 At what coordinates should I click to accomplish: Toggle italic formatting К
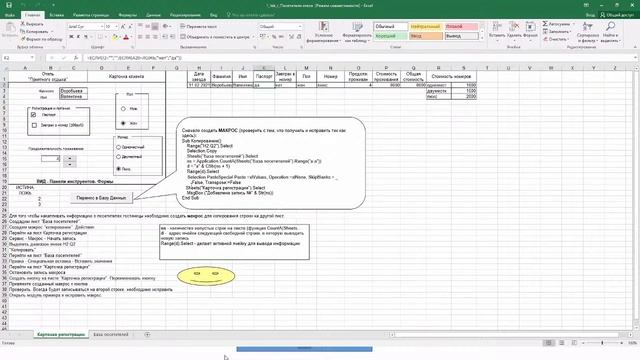coord(78,37)
